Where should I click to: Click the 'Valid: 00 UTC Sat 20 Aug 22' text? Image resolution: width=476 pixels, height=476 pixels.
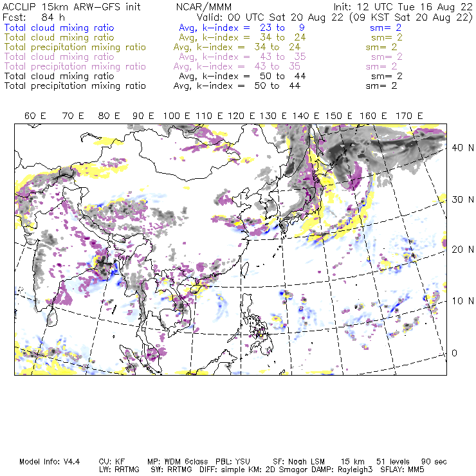271,17
